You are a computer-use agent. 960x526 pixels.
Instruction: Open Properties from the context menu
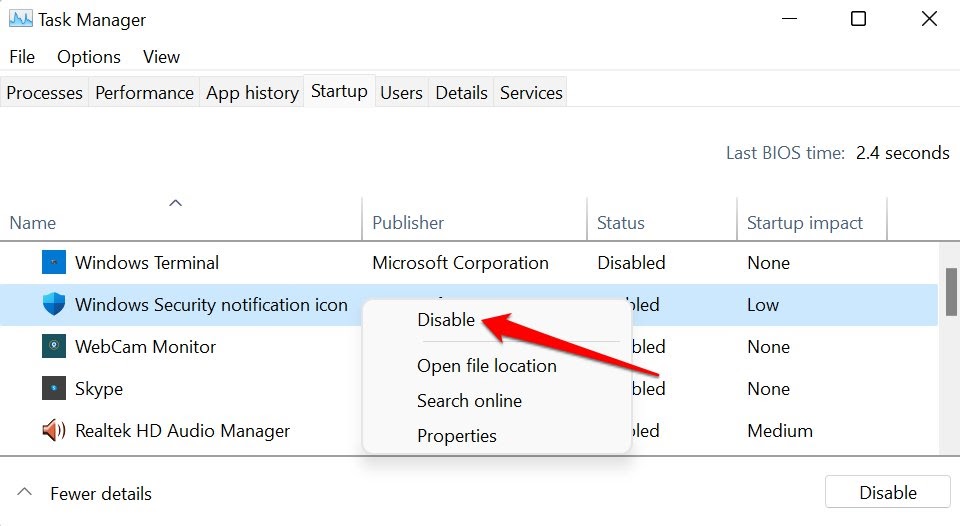pyautogui.click(x=456, y=436)
